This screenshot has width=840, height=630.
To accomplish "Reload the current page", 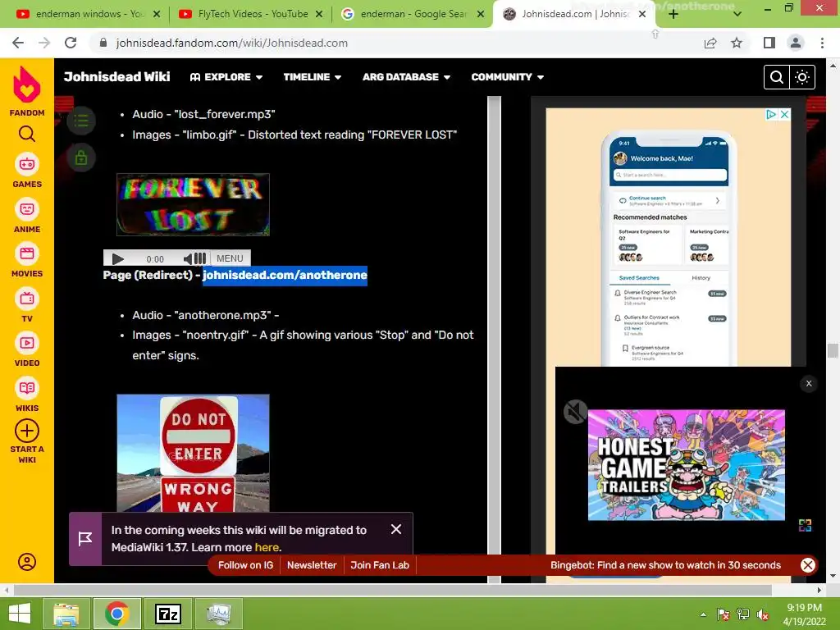I will point(71,43).
